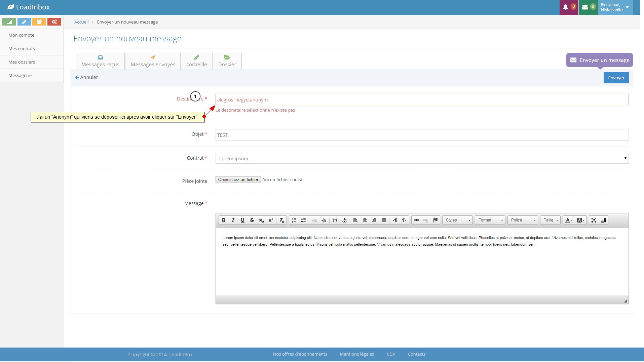Click the green statistics chart shortcut
This screenshot has width=644, height=362.
click(9, 22)
